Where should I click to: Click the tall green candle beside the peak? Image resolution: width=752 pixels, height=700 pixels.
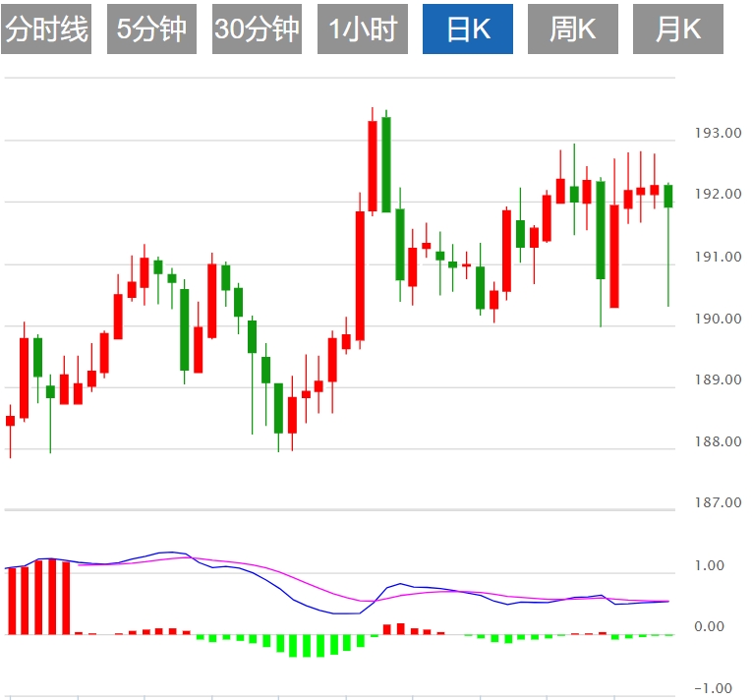pyautogui.click(x=386, y=164)
